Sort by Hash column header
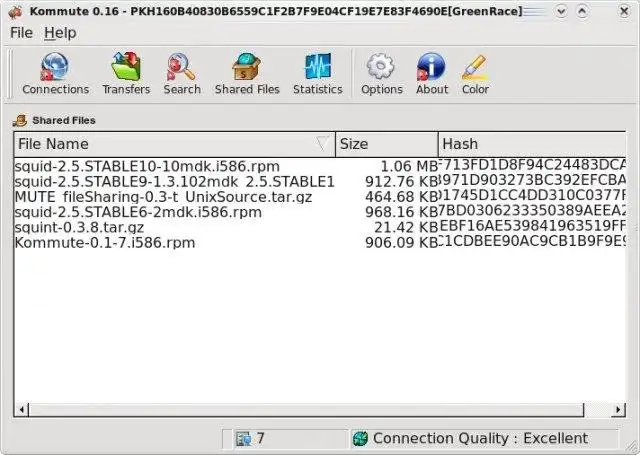Image resolution: width=640 pixels, height=455 pixels. coord(532,144)
